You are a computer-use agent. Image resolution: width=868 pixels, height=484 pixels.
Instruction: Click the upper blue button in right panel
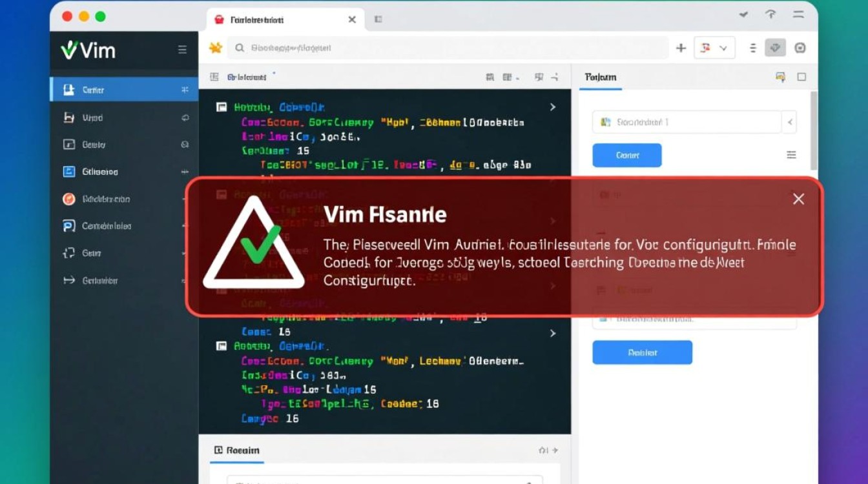(x=626, y=156)
